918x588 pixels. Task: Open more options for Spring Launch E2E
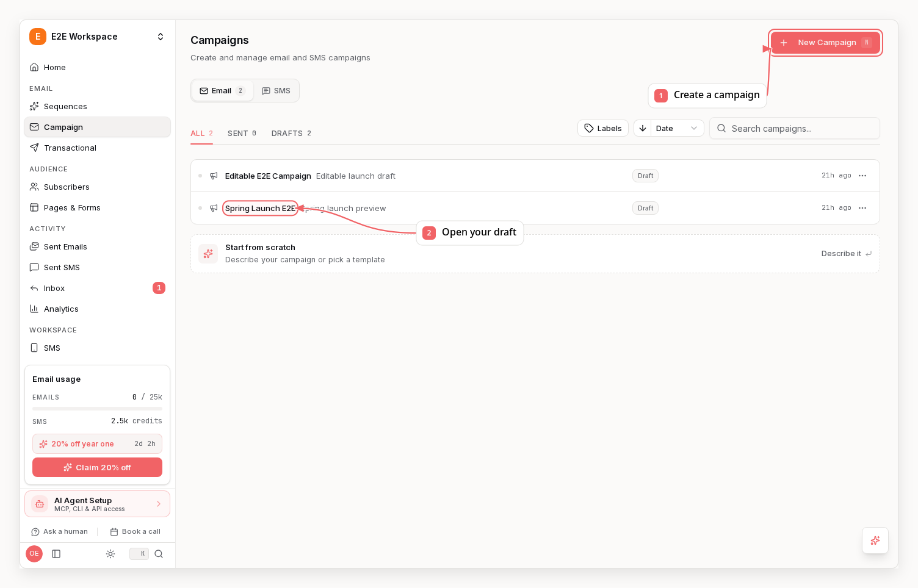point(862,208)
